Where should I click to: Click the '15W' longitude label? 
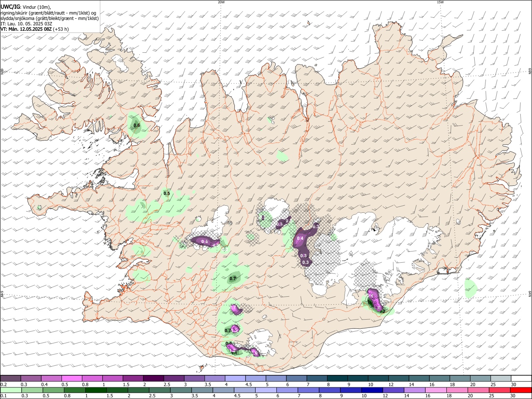(x=440, y=2)
